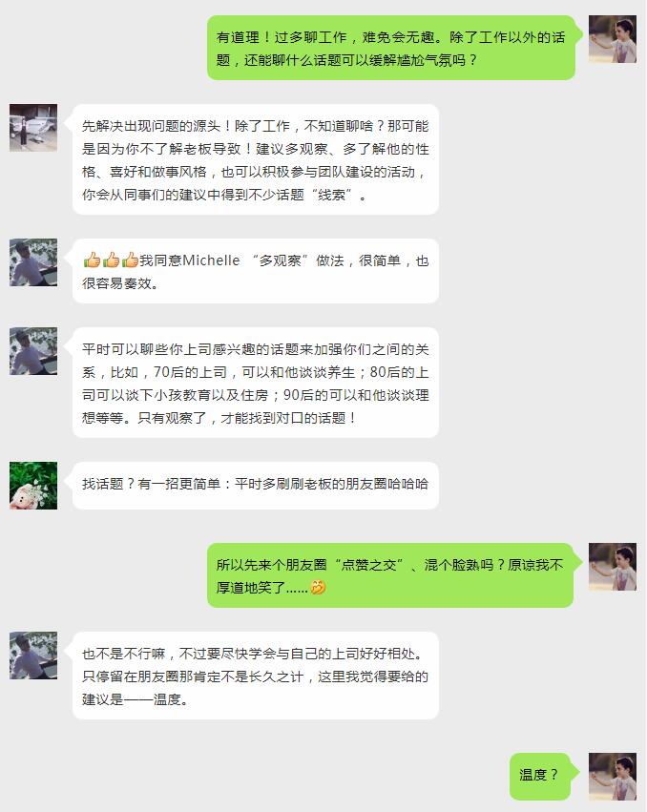The height and width of the screenshot is (812, 647).
Task: Open the child avatar beside the first green message
Action: (613, 39)
